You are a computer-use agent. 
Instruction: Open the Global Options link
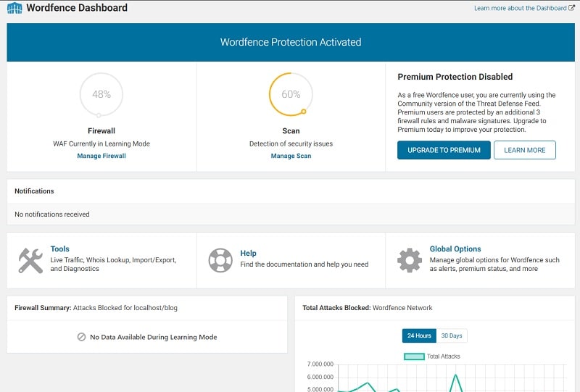coord(455,249)
